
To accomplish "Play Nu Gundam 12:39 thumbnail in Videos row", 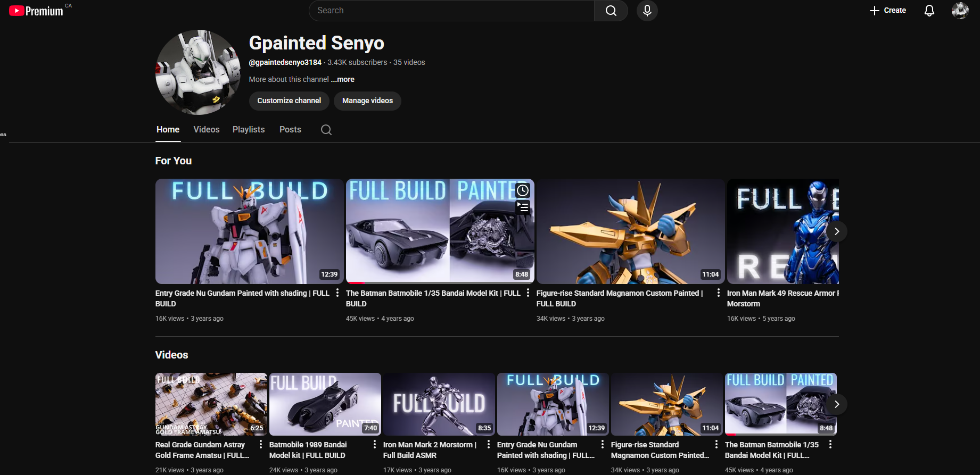I will [x=553, y=404].
